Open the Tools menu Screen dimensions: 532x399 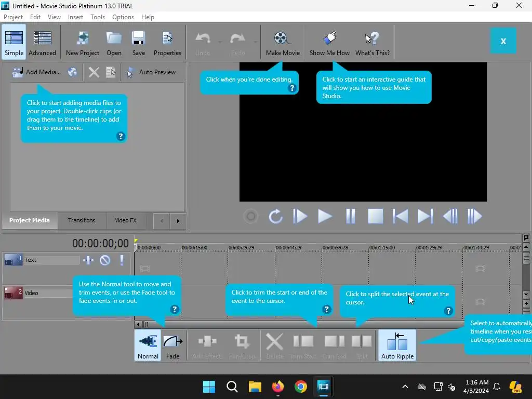pyautogui.click(x=98, y=17)
